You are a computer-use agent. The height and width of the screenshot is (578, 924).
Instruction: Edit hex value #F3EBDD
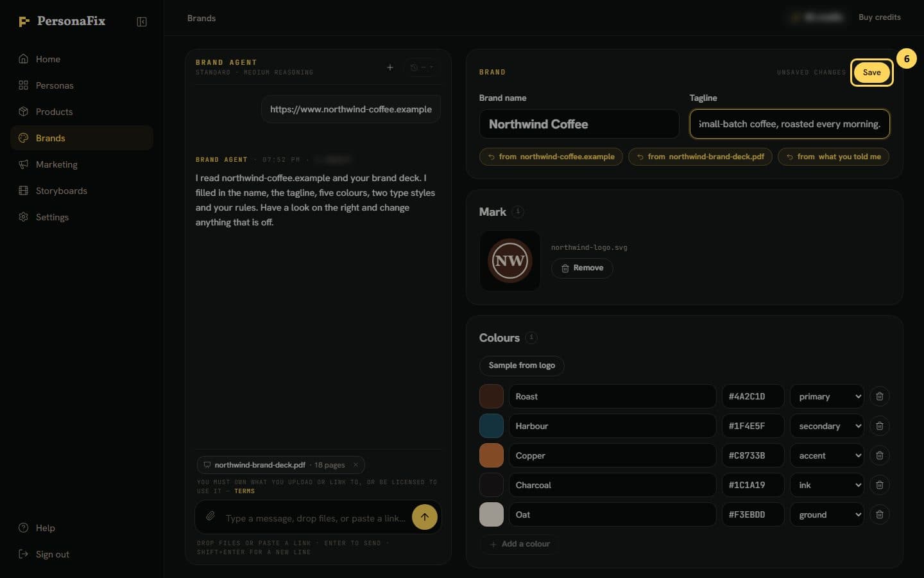(753, 514)
